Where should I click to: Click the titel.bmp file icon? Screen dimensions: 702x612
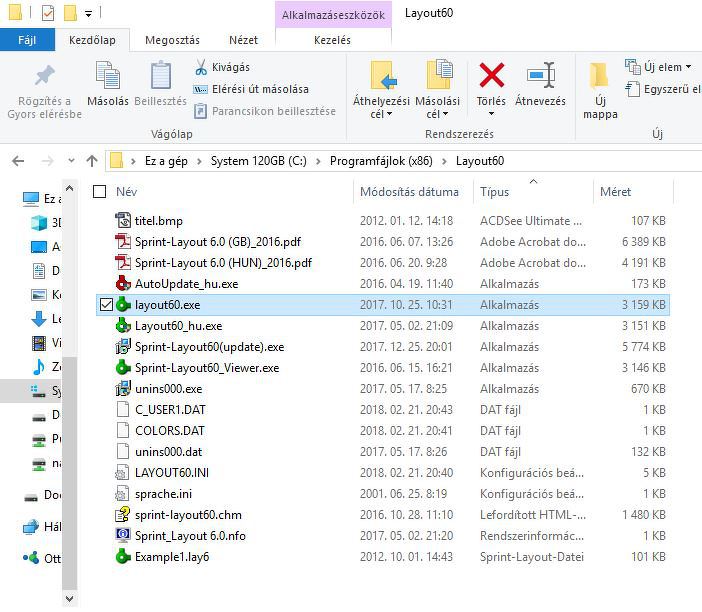(x=123, y=221)
